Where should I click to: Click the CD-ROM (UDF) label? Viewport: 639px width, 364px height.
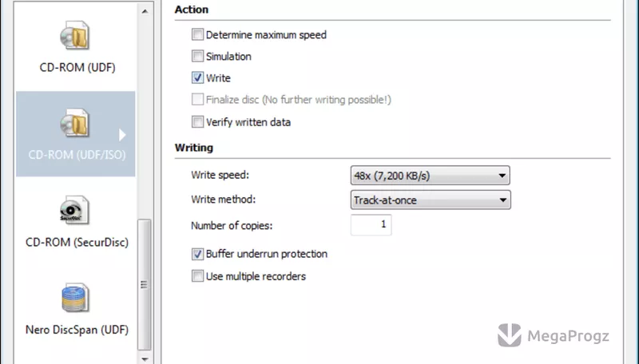[77, 67]
